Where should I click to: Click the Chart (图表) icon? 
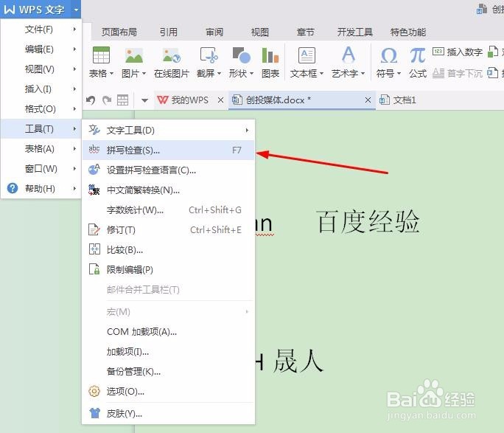coord(270,55)
